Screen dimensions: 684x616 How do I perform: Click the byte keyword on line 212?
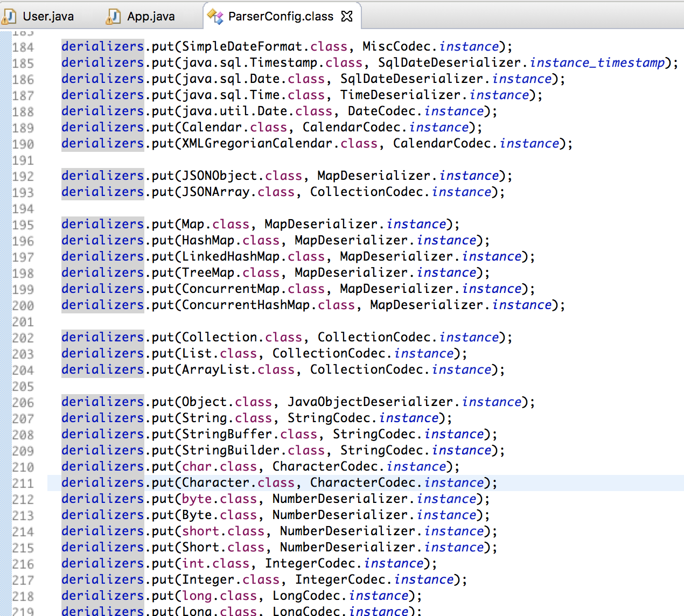tap(197, 499)
